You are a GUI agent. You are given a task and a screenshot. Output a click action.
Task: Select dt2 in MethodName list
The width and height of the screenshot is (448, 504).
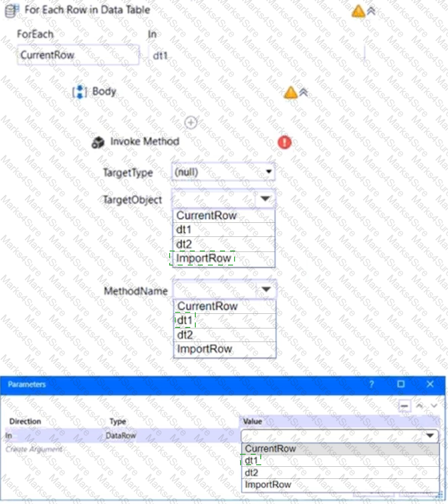(x=225, y=334)
